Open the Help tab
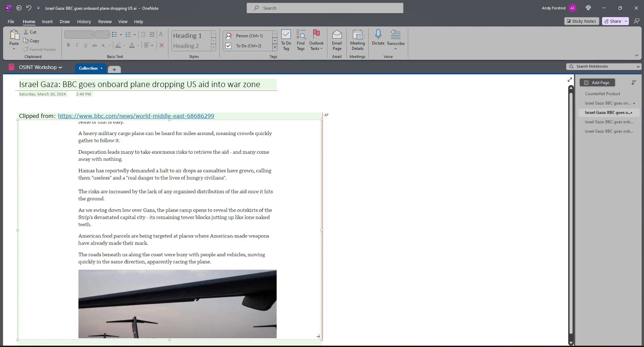644x347 pixels. (x=139, y=21)
